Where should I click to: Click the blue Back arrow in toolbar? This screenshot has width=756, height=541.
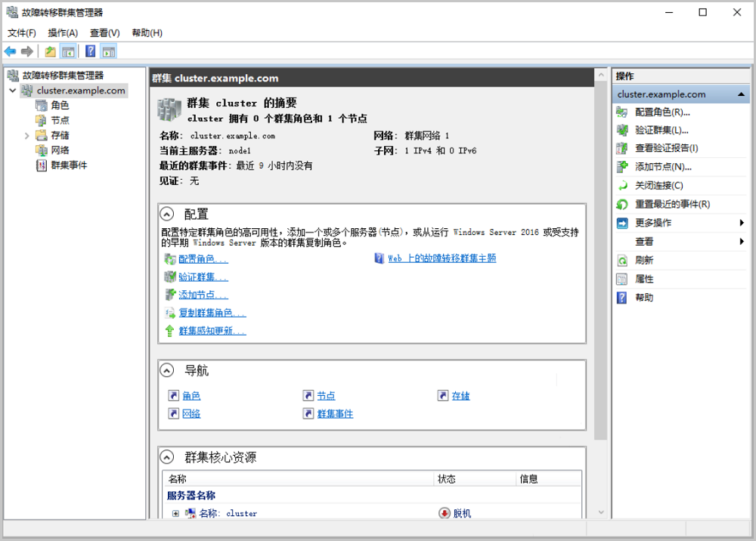click(10, 51)
